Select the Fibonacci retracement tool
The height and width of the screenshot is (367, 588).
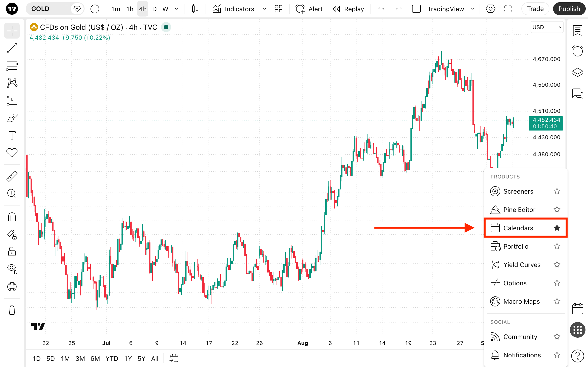coord(12,66)
